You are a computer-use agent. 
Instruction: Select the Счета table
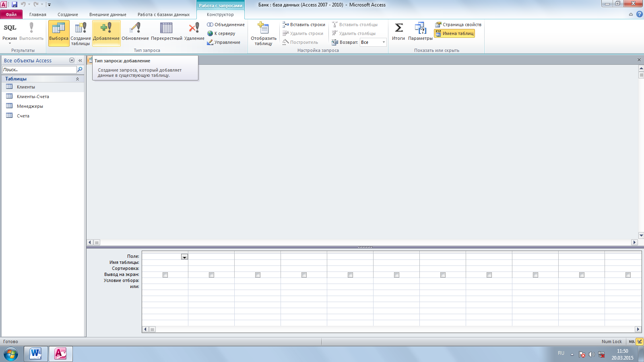point(43,116)
